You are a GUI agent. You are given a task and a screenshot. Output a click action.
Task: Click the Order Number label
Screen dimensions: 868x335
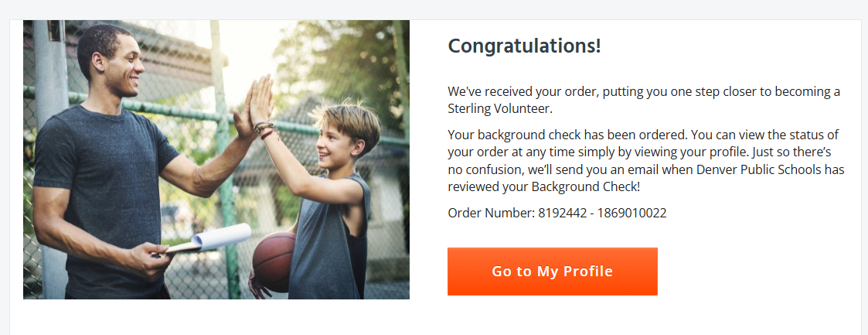[491, 213]
